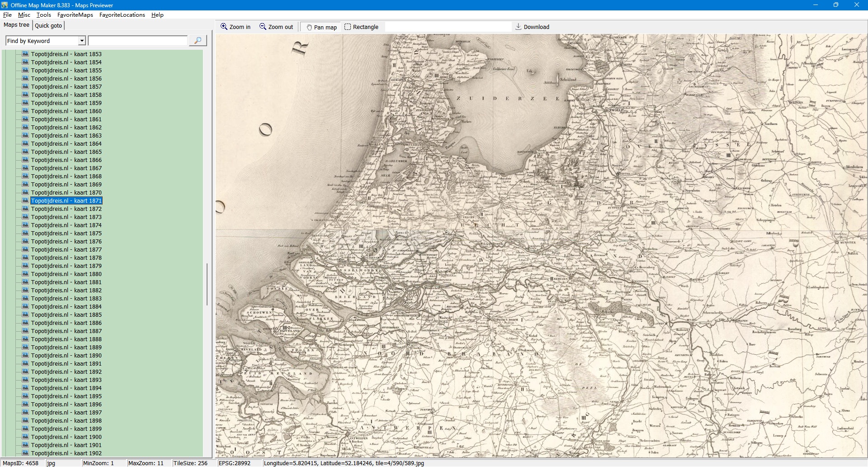Click the Zoom out magnifier icon
Screen dimensions: 868x467
(263, 27)
